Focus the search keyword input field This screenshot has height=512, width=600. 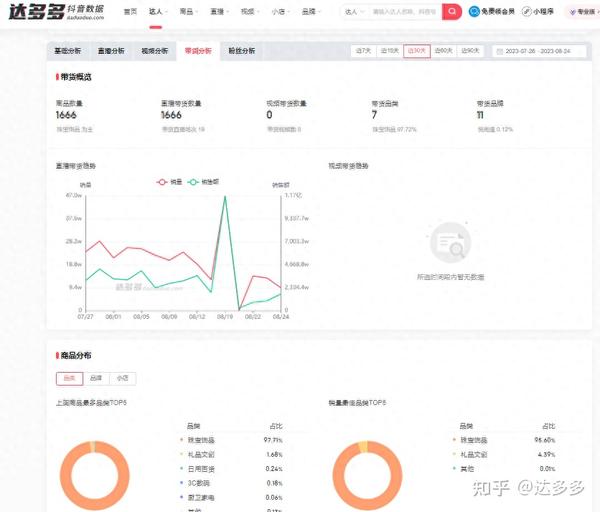(x=404, y=12)
